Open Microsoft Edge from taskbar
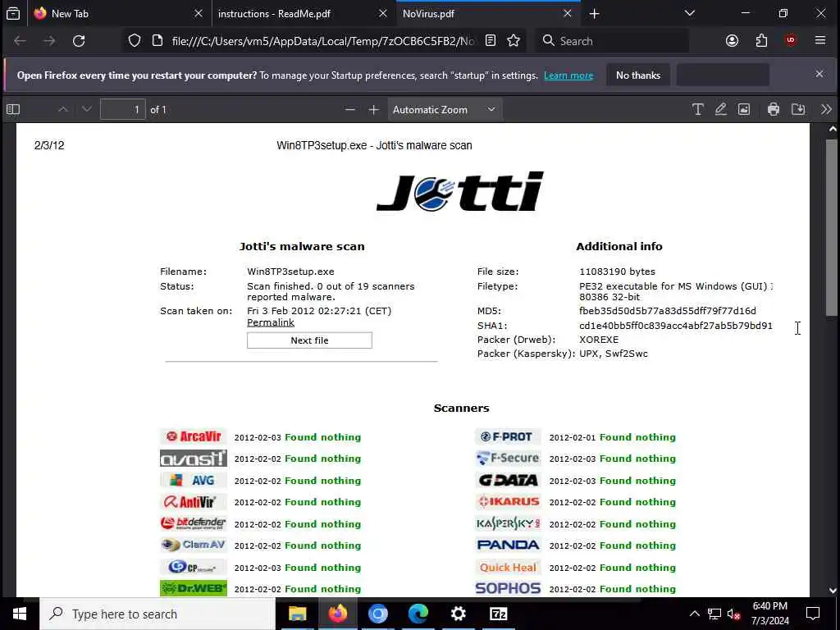Image resolution: width=840 pixels, height=630 pixels. [418, 614]
